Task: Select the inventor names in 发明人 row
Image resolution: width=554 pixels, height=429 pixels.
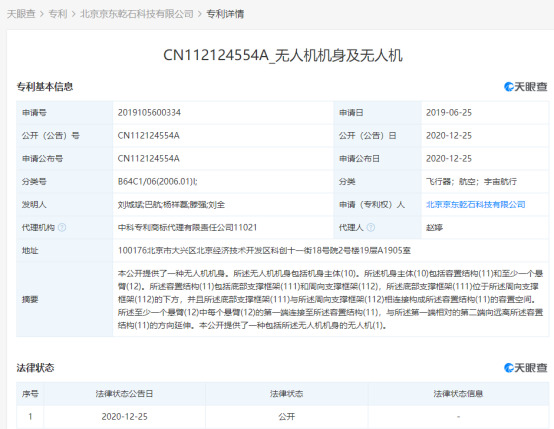Action: pos(171,205)
